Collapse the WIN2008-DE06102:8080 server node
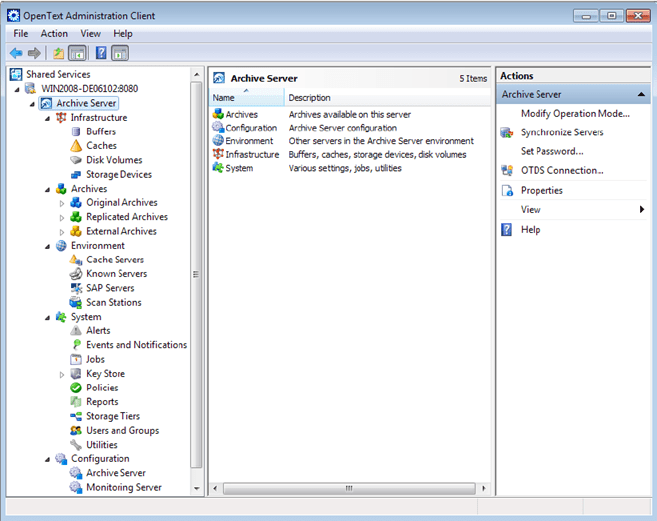Image resolution: width=657 pixels, height=521 pixels. point(17,89)
